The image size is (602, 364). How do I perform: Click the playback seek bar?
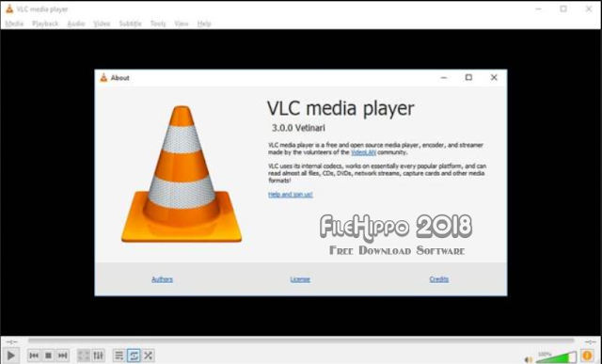tap(301, 340)
